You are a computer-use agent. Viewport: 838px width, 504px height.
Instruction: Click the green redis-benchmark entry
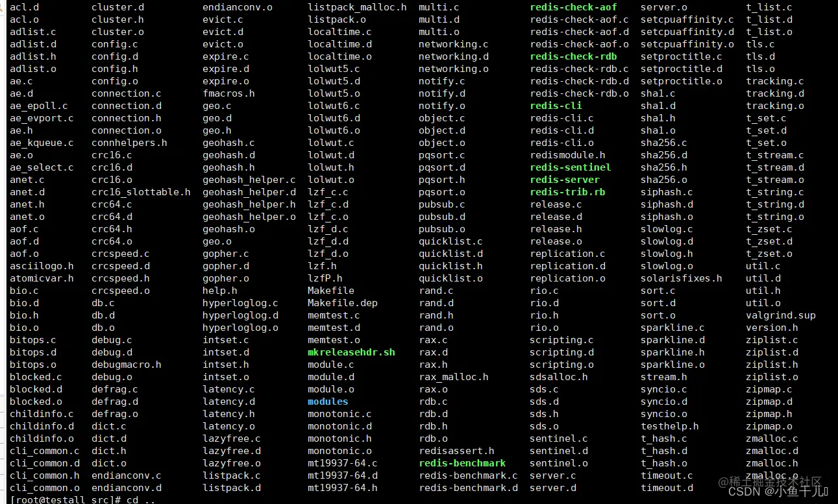point(462,463)
